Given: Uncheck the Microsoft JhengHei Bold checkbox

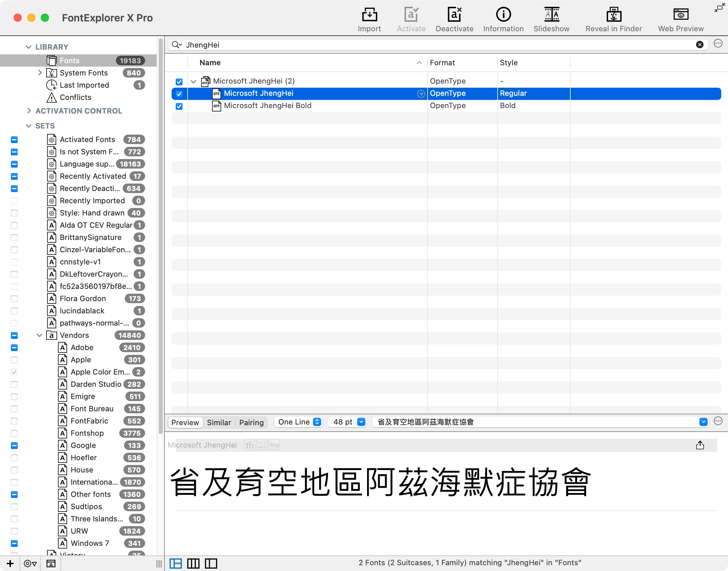Looking at the screenshot, I should tap(179, 106).
